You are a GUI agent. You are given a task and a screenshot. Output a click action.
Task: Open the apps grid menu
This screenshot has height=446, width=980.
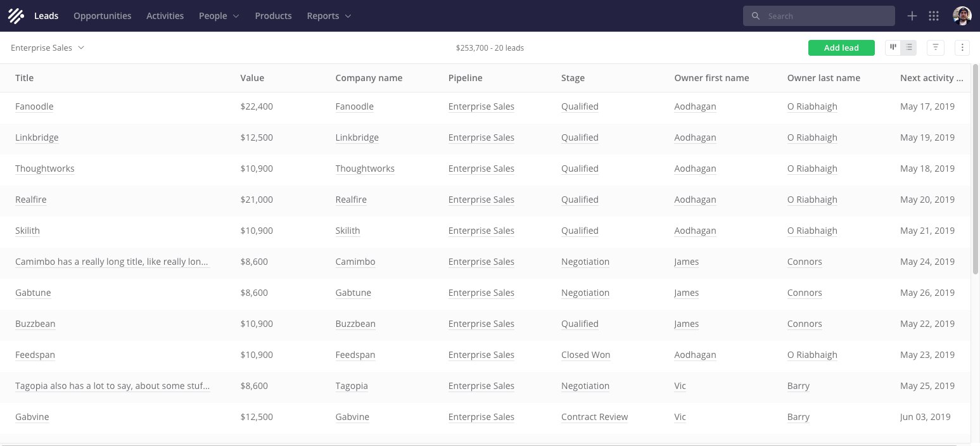pos(933,16)
